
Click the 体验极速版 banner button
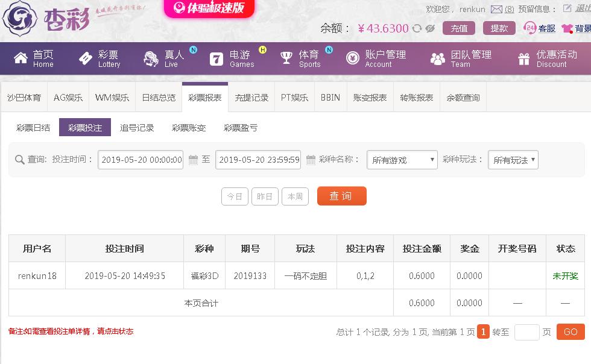pos(209,8)
